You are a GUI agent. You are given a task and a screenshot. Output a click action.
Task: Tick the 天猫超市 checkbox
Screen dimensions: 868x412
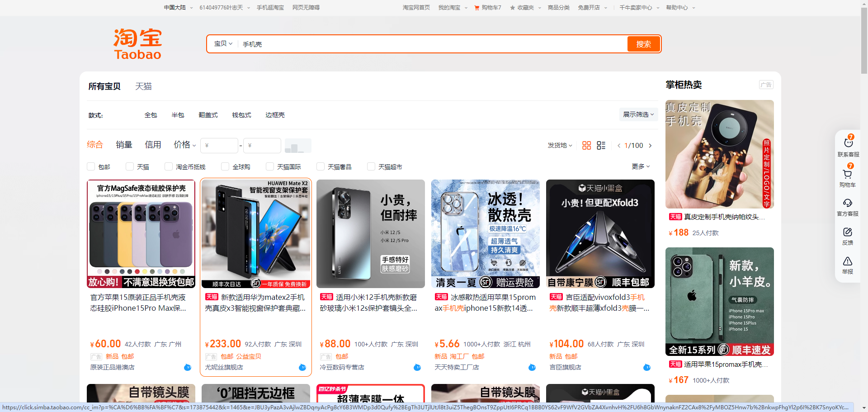pyautogui.click(x=371, y=166)
